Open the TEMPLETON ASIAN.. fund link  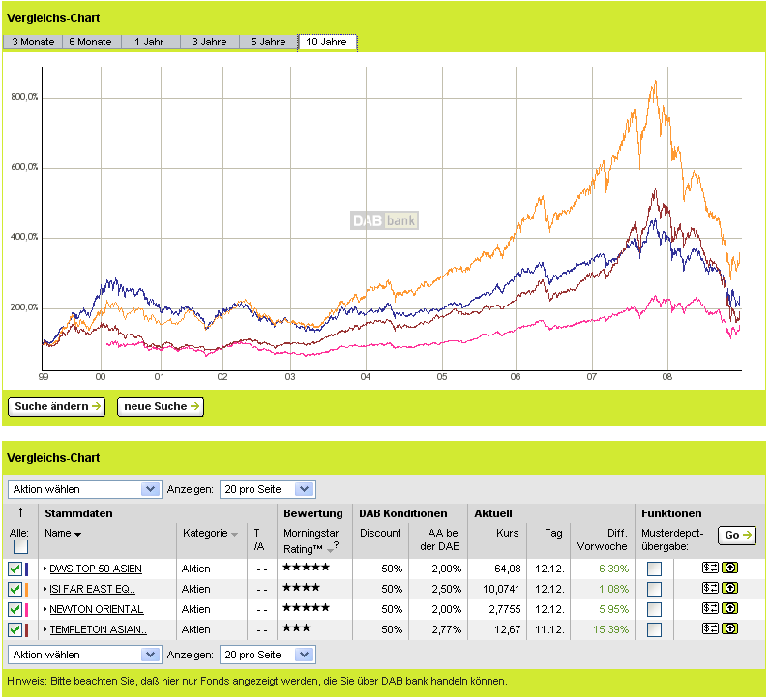99,631
